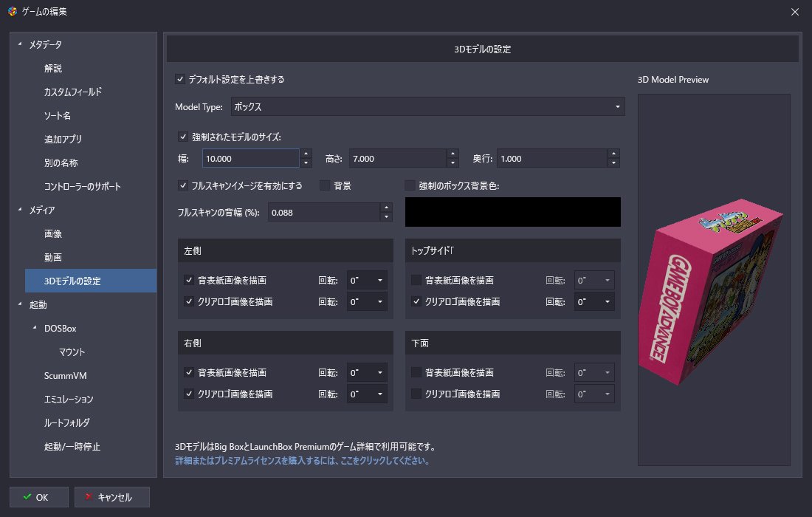Decrease 奥行 value with down arrow
Screen dimensions: 812x517
[613, 162]
